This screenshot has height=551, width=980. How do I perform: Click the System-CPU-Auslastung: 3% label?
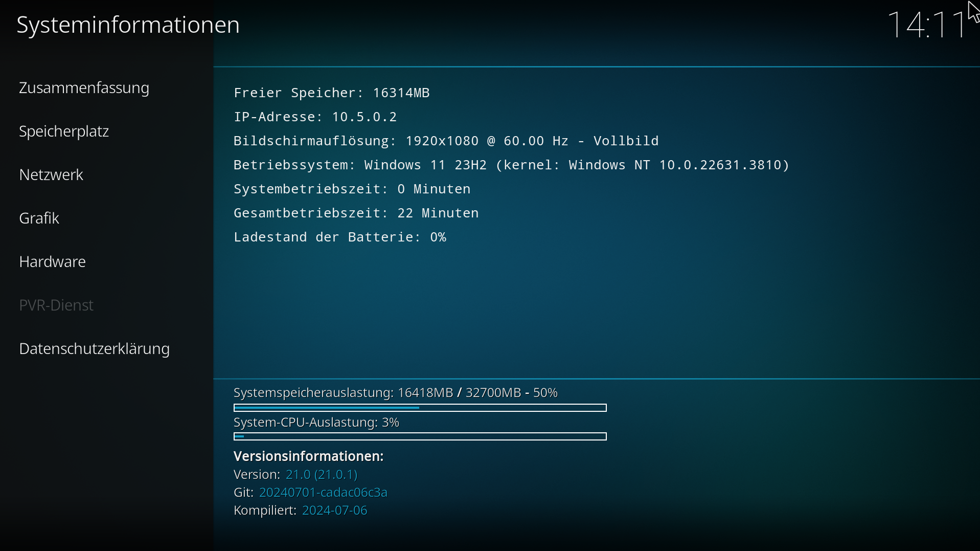316,423
